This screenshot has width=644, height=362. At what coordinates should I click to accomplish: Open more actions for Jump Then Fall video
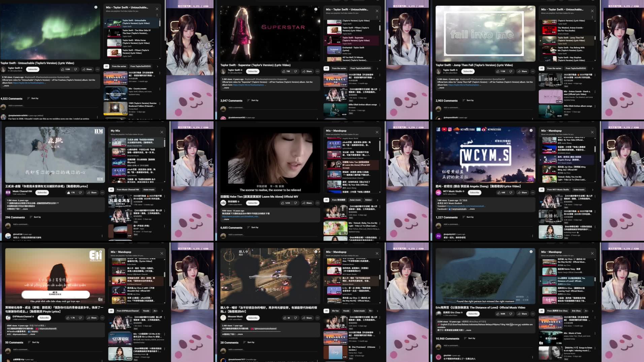pos(533,71)
